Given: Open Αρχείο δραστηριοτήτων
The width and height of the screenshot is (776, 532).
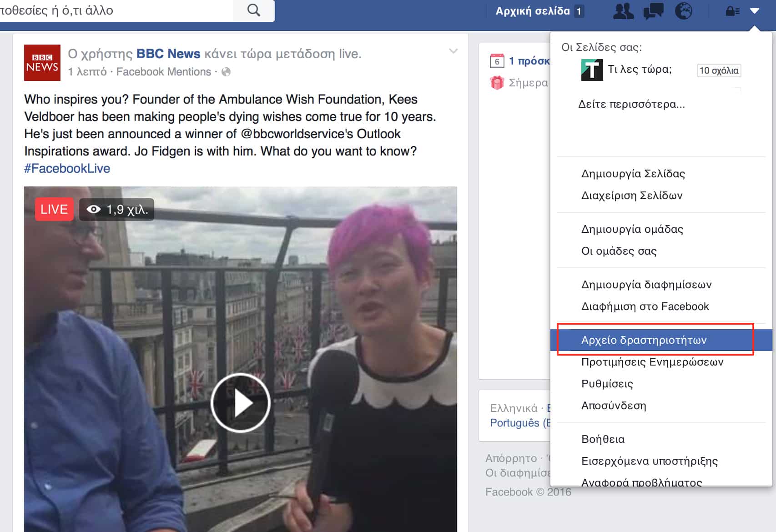Looking at the screenshot, I should click(661, 340).
